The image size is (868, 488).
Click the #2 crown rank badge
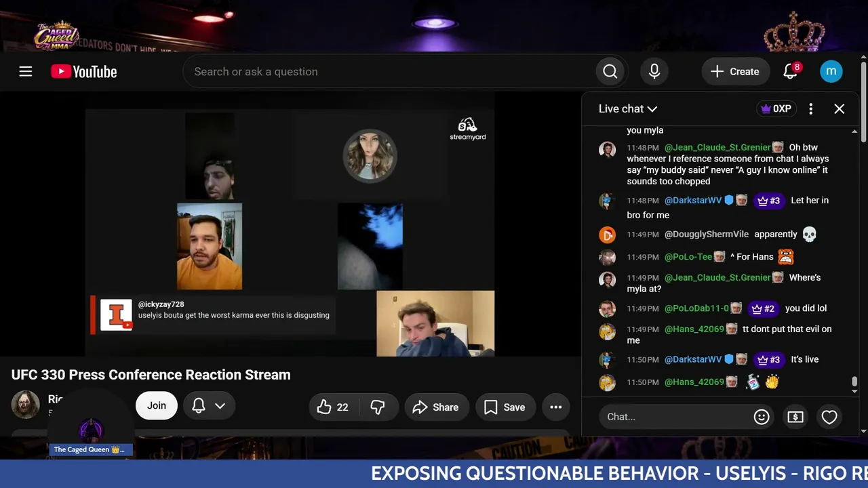763,308
